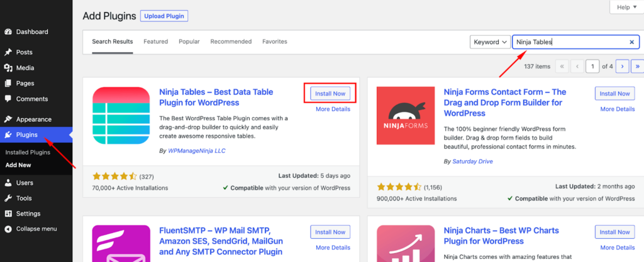
Task: Open the Ninja Tables plugin title link
Action: [216, 97]
